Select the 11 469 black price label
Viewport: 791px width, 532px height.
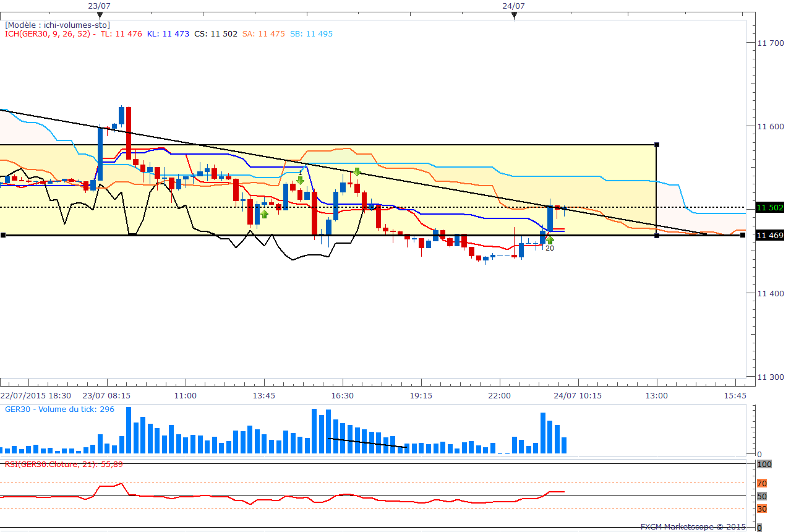[770, 235]
